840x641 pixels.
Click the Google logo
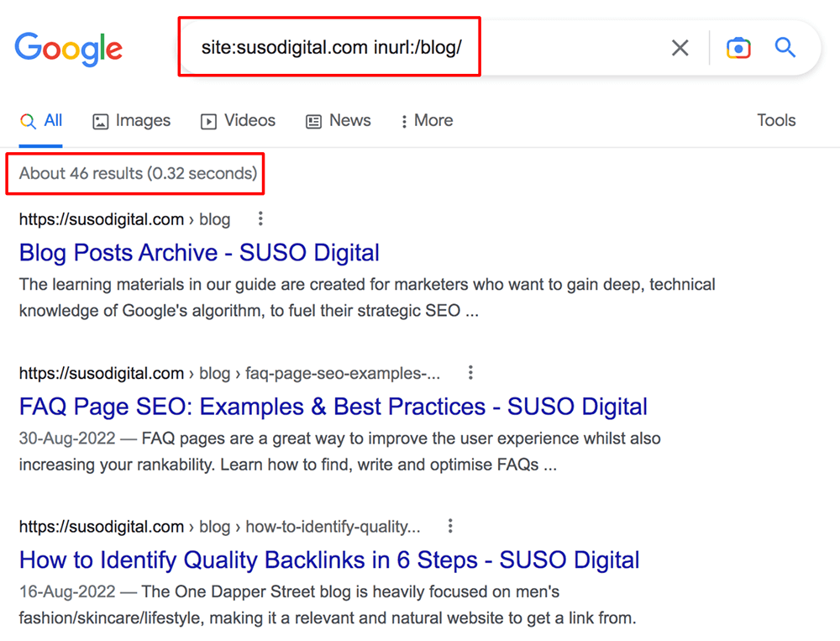69,49
